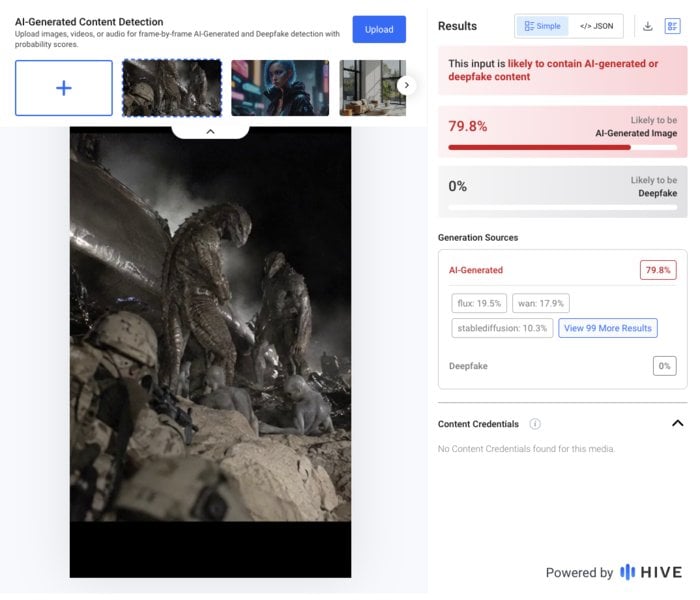Select the interior room thumbnail

[x=372, y=88]
